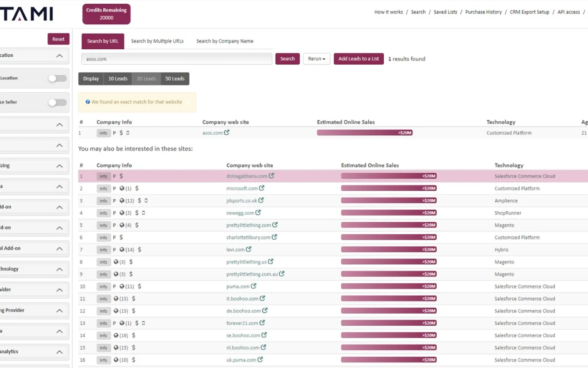Display 50 Leads
This screenshot has width=588, height=368.
coord(175,79)
